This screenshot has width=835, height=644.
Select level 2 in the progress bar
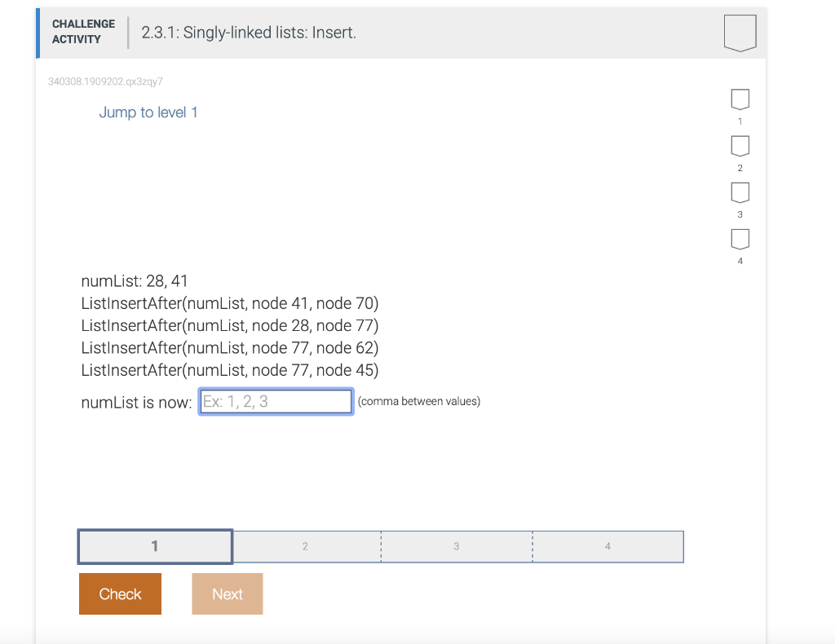coord(305,546)
